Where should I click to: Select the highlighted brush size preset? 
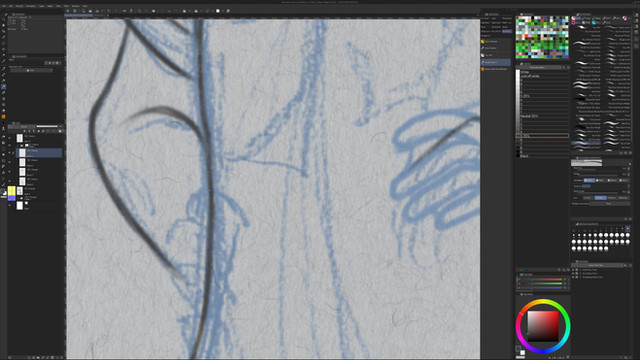click(627, 229)
